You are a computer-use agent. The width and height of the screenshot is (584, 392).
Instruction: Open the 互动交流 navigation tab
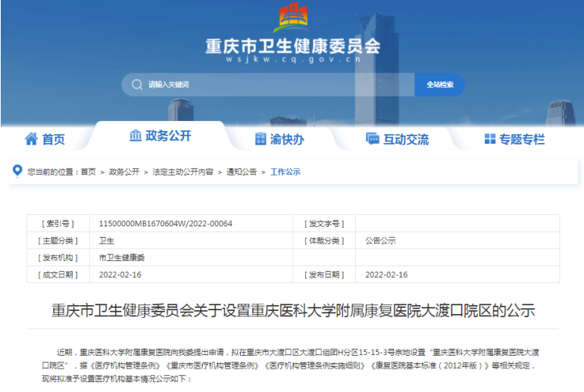[397, 138]
